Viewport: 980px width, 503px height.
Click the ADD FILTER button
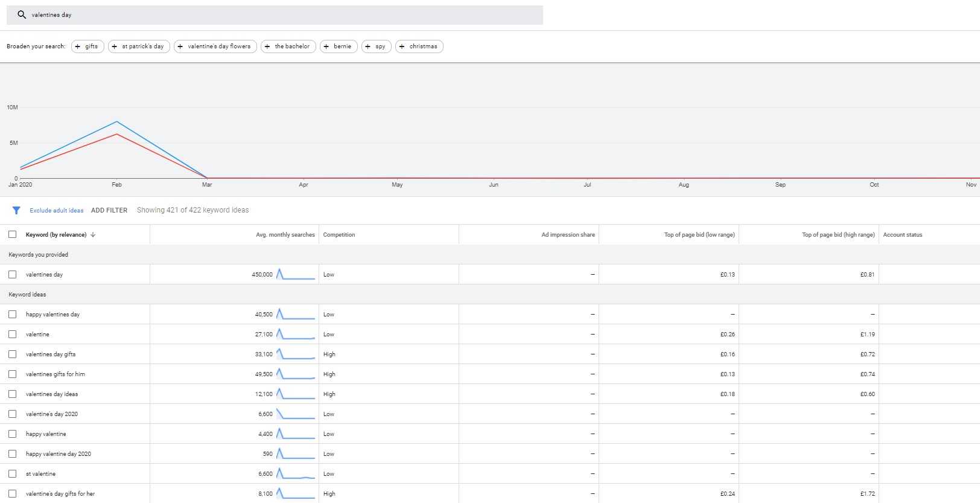[x=109, y=210]
